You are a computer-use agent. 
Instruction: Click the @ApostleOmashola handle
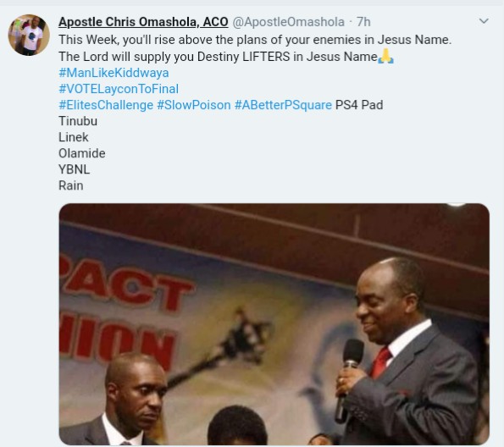click(x=288, y=22)
